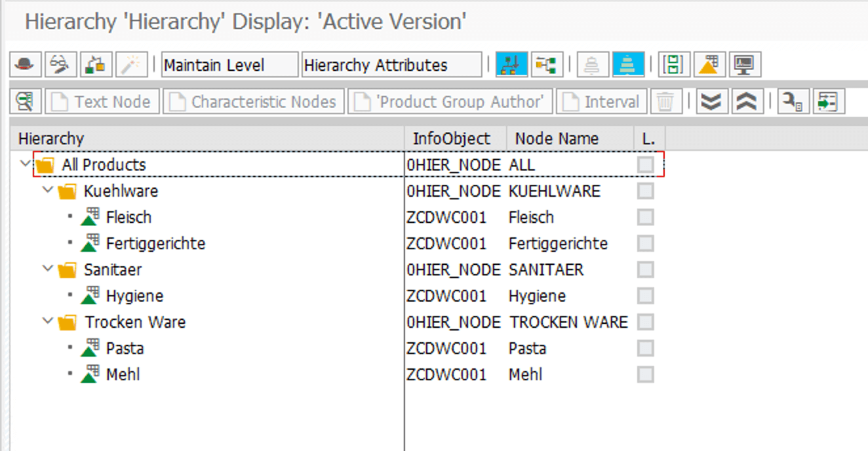The width and height of the screenshot is (868, 451).
Task: Click the clipboard brackets icon
Action: pos(673,64)
